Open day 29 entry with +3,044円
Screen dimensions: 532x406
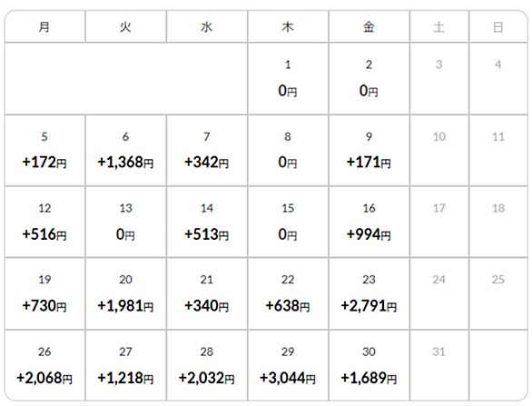coord(288,365)
